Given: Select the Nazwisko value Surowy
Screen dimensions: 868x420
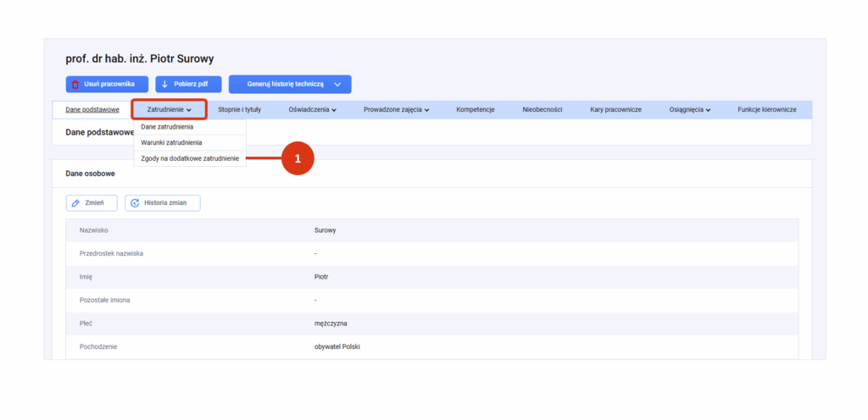Looking at the screenshot, I should point(325,230).
